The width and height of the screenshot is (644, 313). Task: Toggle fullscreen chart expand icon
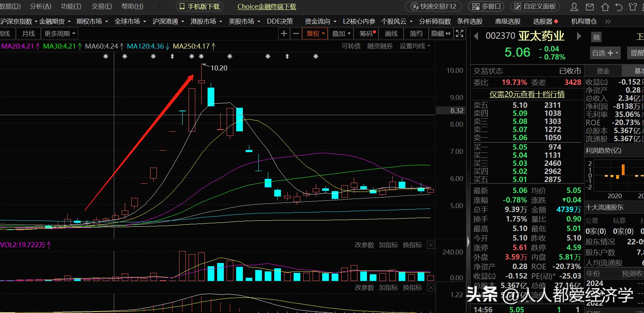click(460, 33)
